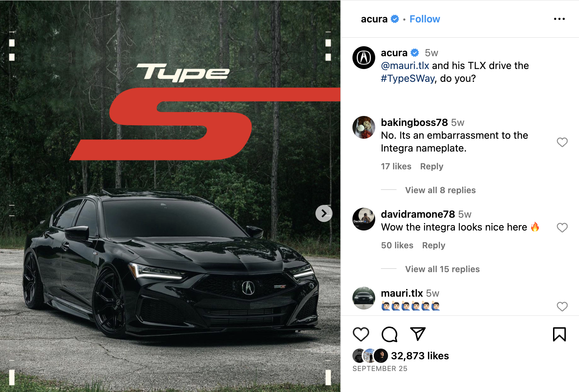Open the three-dot more options menu
The height and width of the screenshot is (392, 579).
(x=559, y=19)
